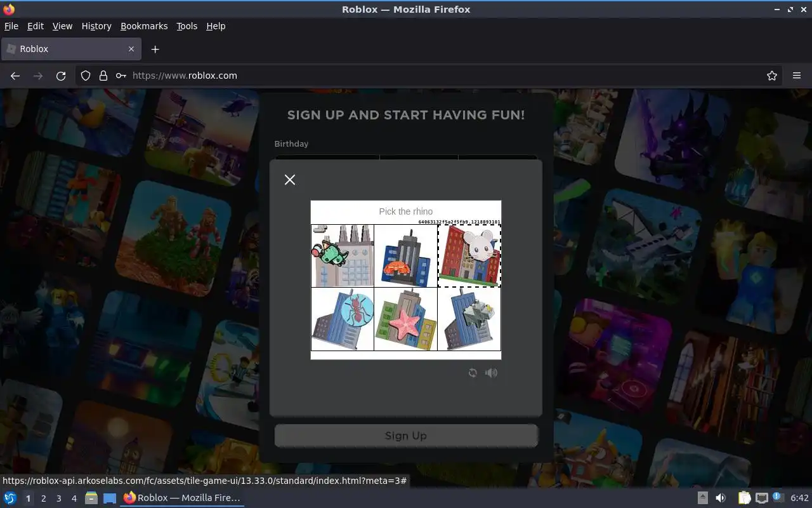
Task: View site security via the padlock icon
Action: pyautogui.click(x=103, y=76)
